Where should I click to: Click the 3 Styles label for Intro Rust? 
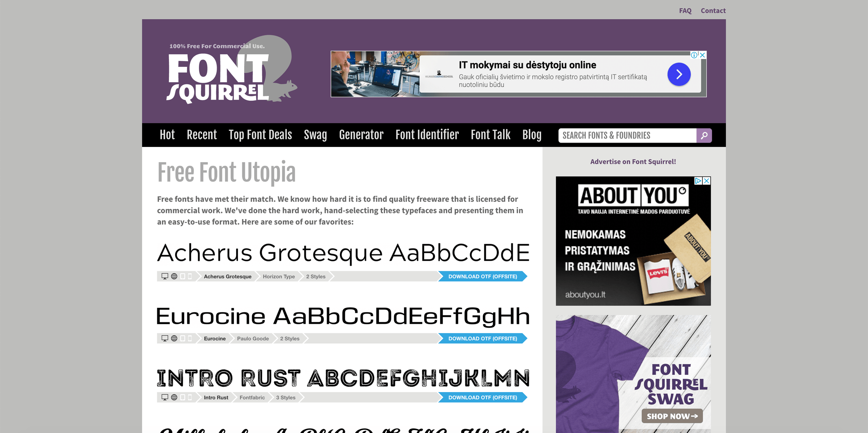point(286,397)
